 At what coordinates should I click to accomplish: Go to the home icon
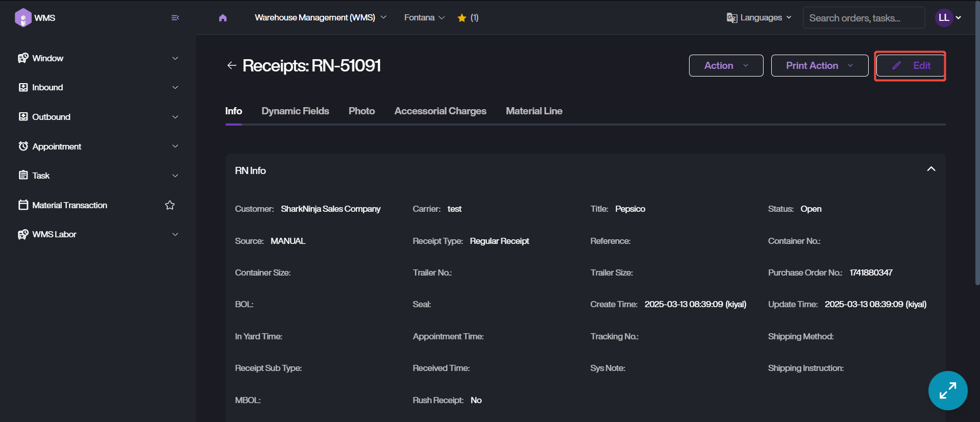click(x=223, y=18)
